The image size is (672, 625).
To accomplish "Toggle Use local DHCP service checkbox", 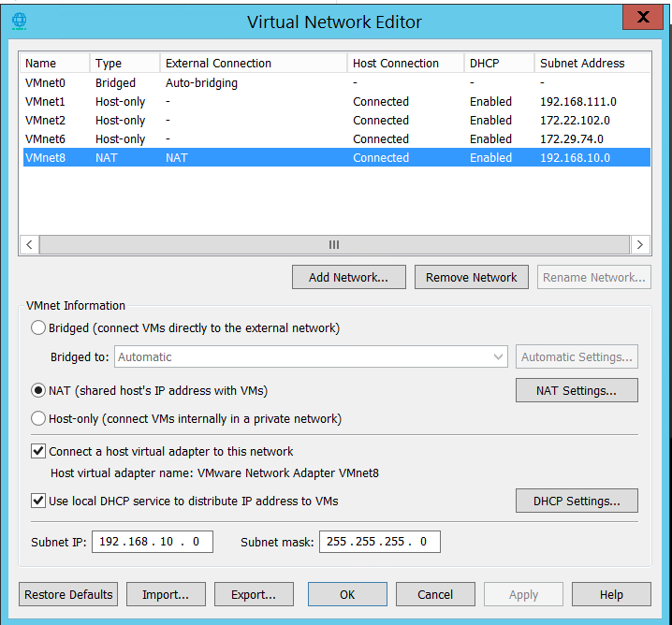I will pos(38,501).
